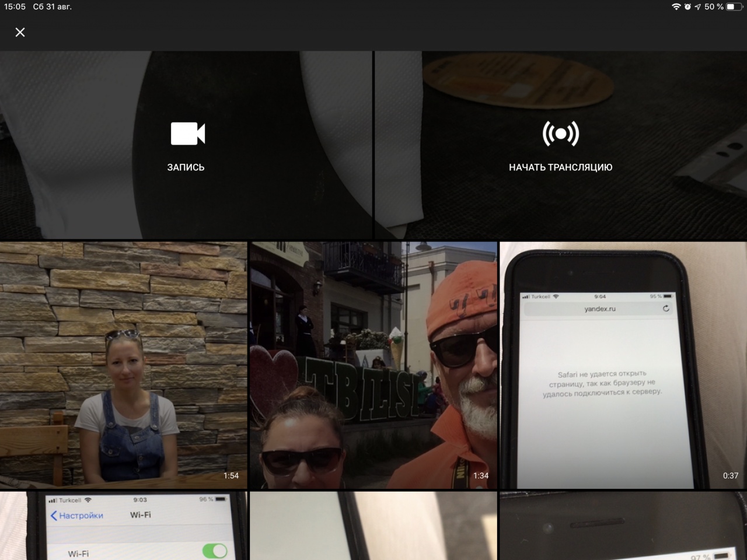Open the video thumbnail showing Wi-Fi settings
Viewport: 747px width, 560px height.
(x=123, y=526)
